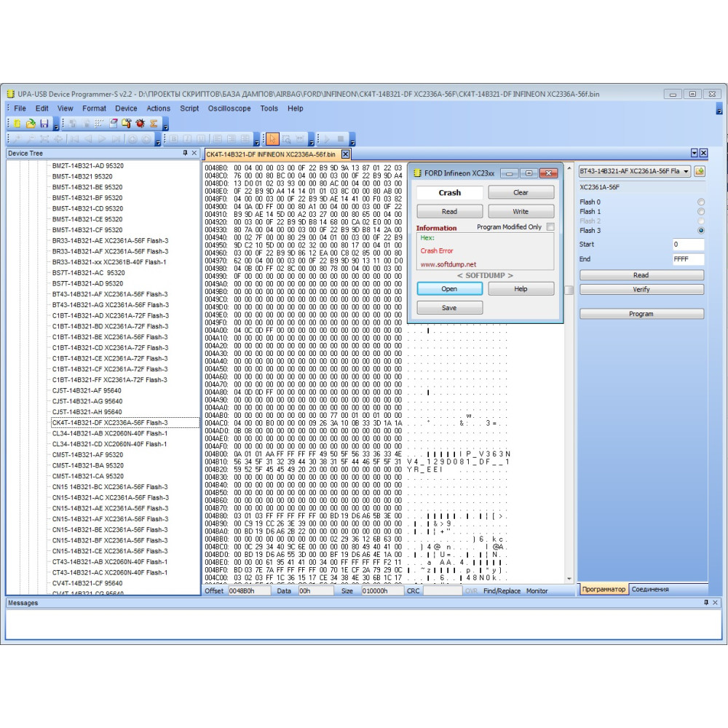
Task: Select the arrow pointer tool icon
Action: (x=272, y=139)
